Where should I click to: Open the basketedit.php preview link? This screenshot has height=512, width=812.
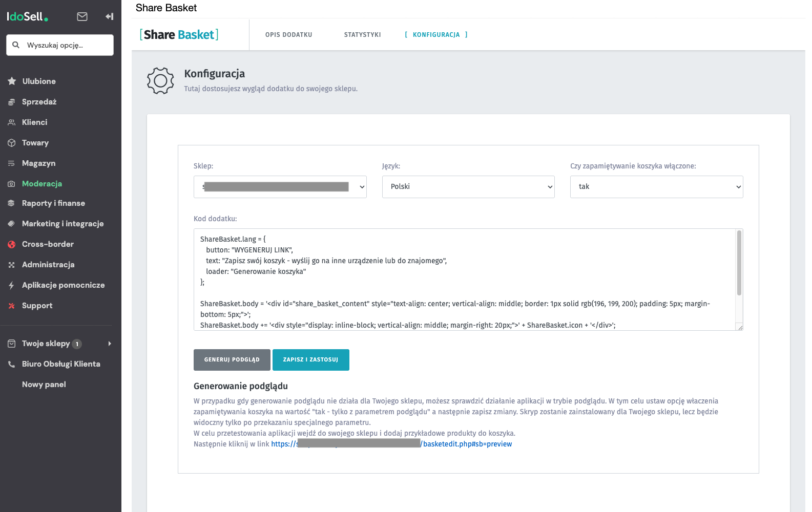[x=391, y=444]
